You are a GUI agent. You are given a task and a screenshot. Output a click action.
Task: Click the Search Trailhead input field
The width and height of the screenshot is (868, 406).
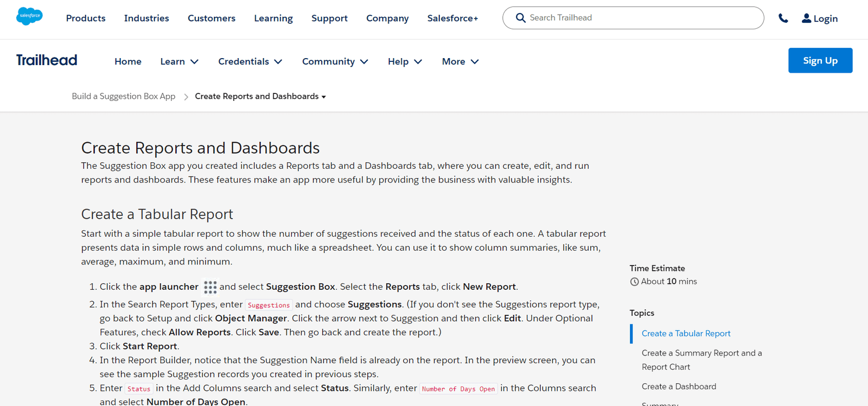coord(640,18)
